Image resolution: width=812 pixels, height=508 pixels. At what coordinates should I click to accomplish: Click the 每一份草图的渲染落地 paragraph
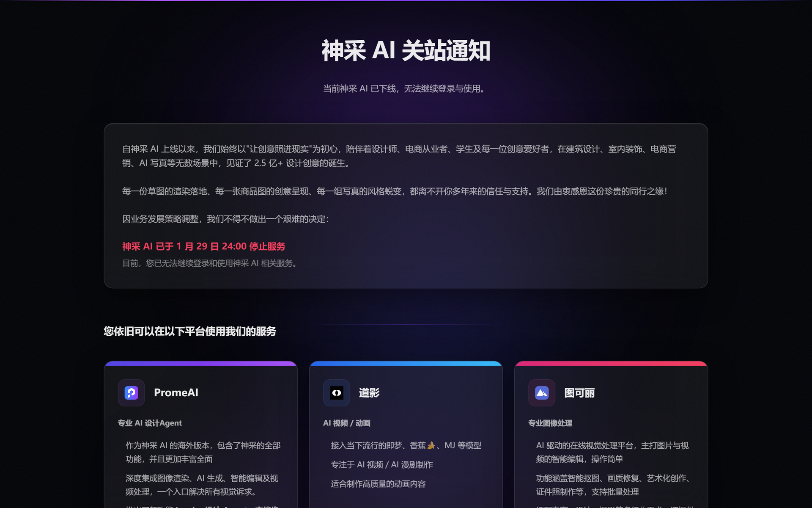click(x=395, y=191)
